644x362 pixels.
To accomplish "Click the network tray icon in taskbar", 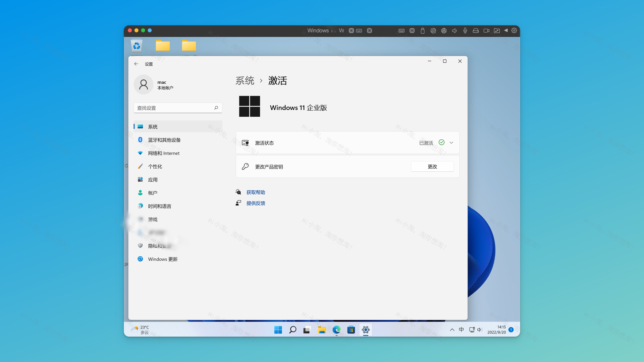I will (x=472, y=330).
